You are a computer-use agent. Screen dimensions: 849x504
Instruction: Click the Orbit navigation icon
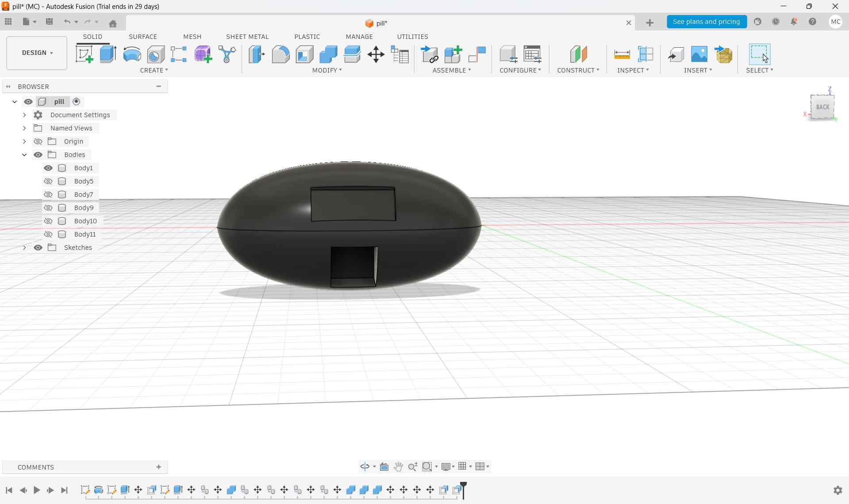click(365, 466)
